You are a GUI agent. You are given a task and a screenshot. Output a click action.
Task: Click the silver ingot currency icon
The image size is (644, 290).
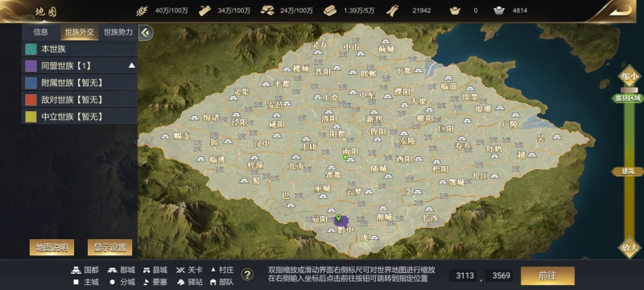pos(499,10)
